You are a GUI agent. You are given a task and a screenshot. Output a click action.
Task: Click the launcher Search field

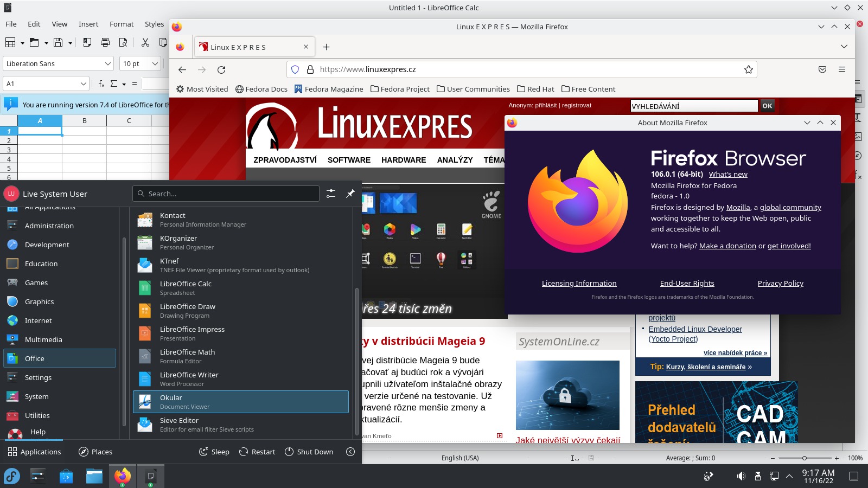point(226,194)
